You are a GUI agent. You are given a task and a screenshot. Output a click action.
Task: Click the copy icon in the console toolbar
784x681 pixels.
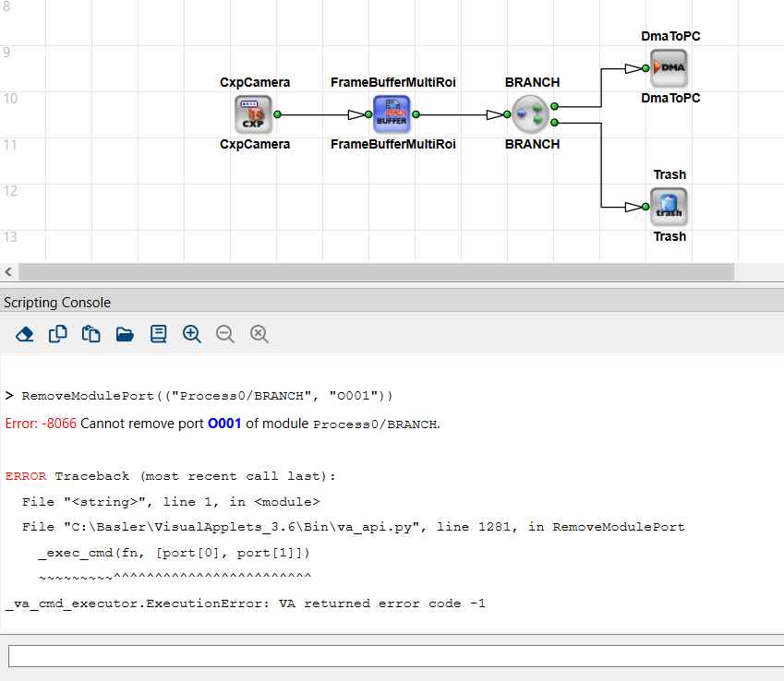58,334
